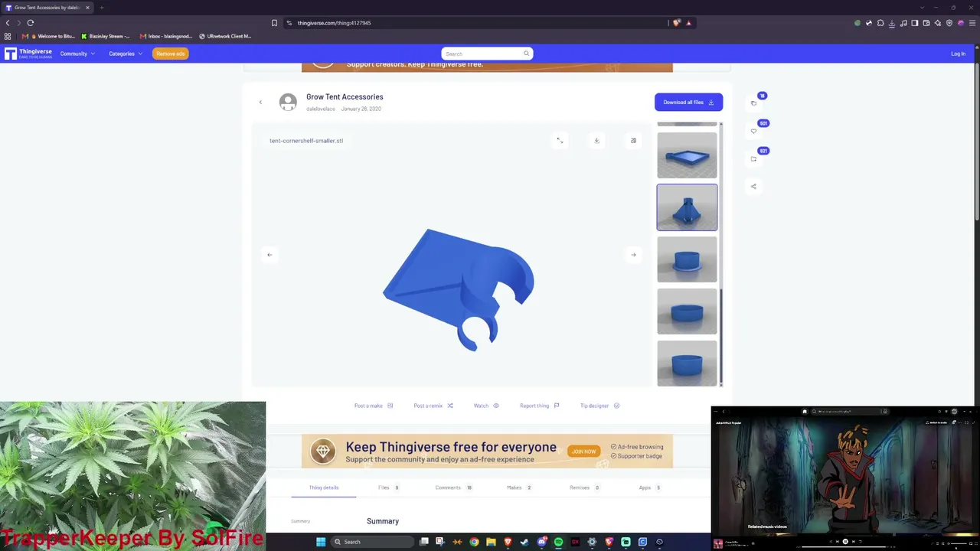
Task: Click Report thing
Action: coord(540,406)
